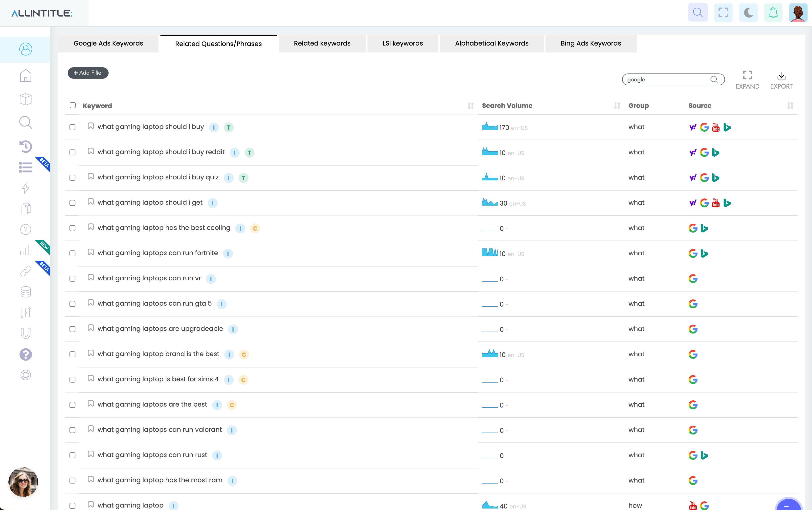Click Yahoo source icon on 'should i buy quiz' row
812x510 pixels.
(693, 178)
